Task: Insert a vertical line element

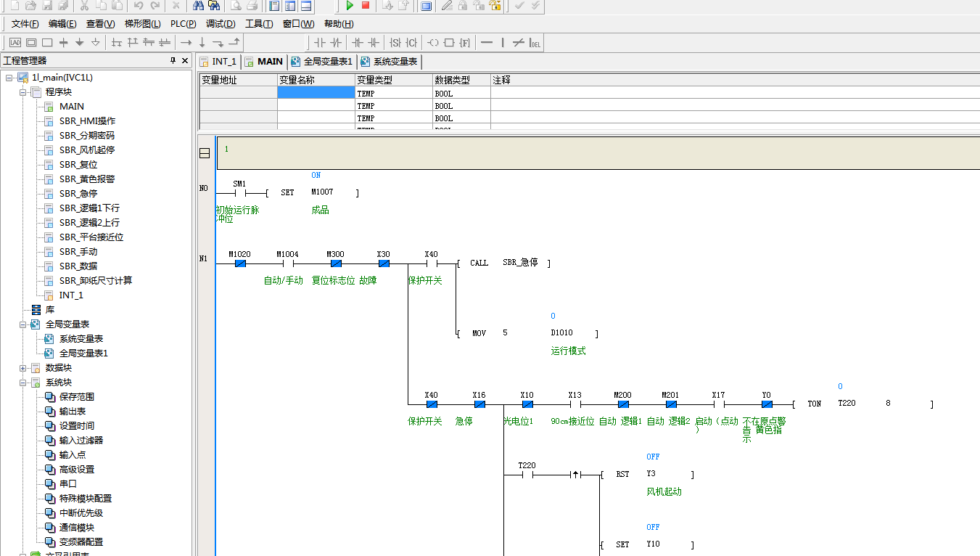Action: pyautogui.click(x=503, y=42)
